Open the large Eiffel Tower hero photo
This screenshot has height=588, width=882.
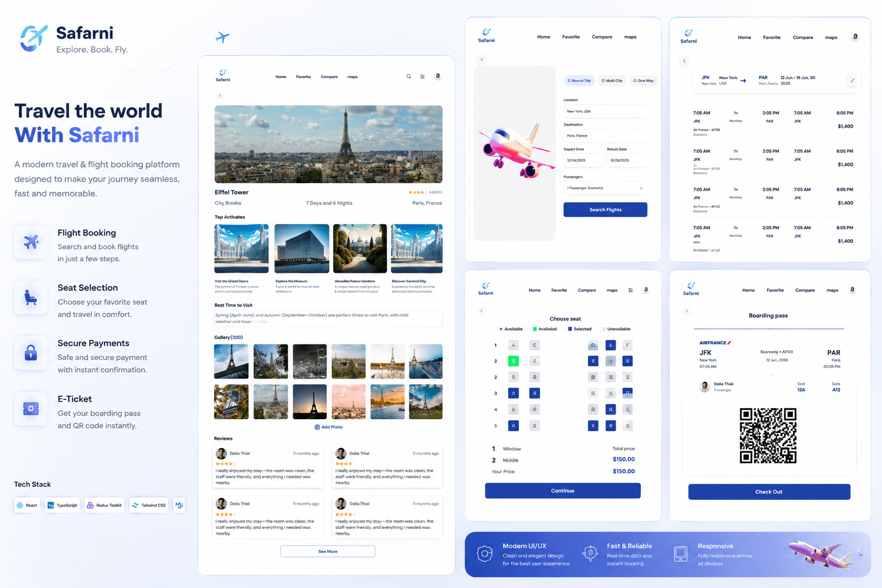pyautogui.click(x=328, y=144)
